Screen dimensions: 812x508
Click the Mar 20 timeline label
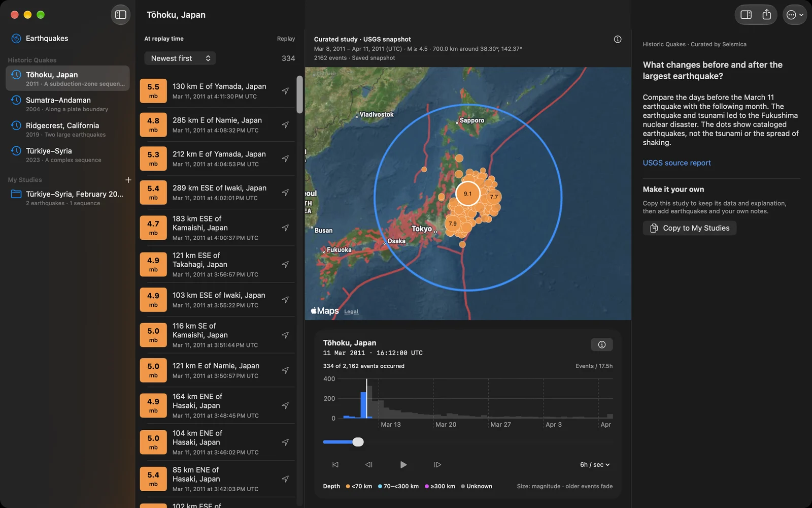[446, 425]
